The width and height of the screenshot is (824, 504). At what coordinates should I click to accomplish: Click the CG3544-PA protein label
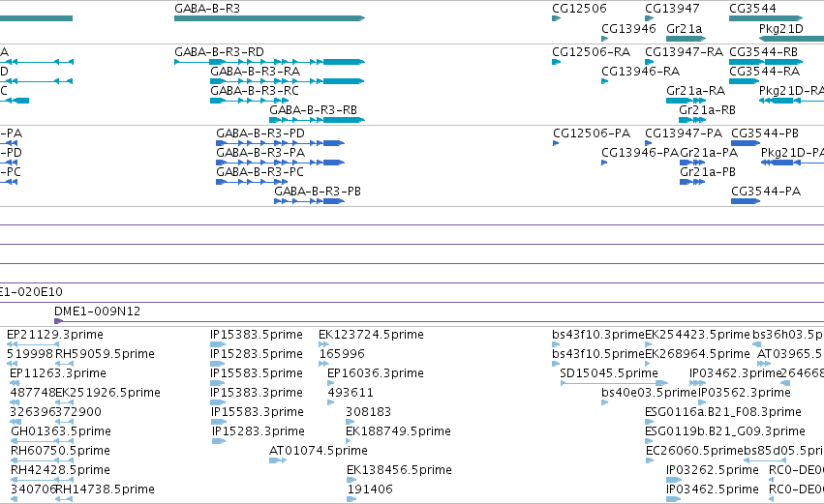pyautogui.click(x=766, y=192)
